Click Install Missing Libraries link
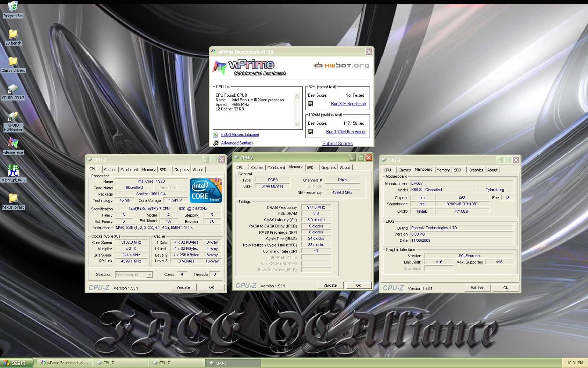Image resolution: width=588 pixels, height=368 pixels. click(x=240, y=135)
